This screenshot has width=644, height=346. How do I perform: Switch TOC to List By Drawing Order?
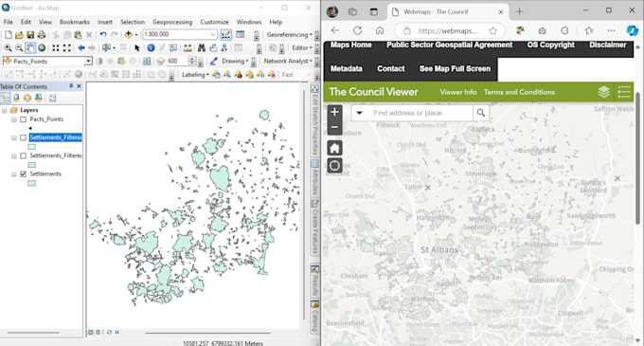(x=6, y=98)
